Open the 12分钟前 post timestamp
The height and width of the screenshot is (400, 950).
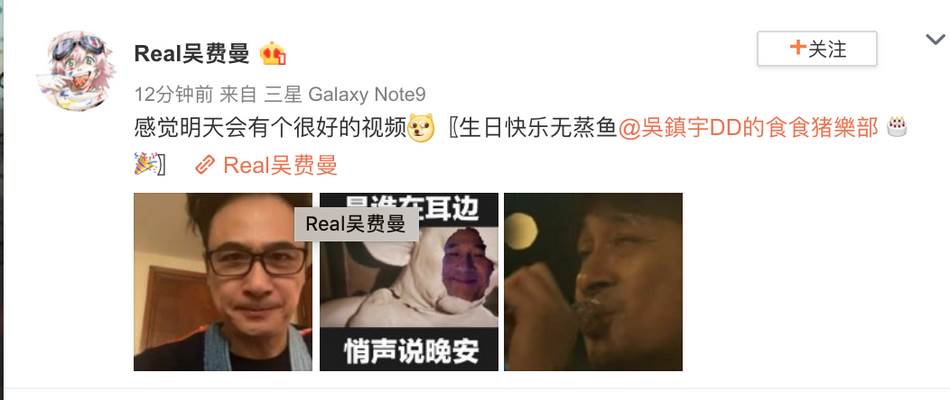coord(174,95)
